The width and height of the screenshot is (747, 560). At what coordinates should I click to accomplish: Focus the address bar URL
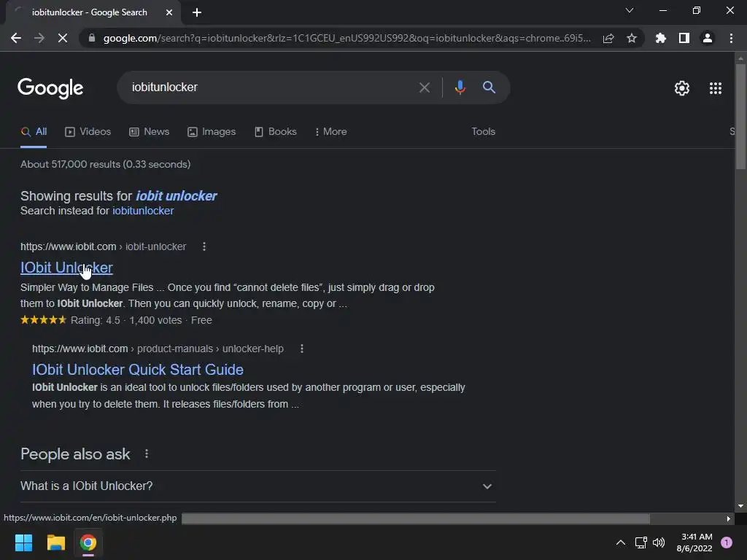point(347,38)
